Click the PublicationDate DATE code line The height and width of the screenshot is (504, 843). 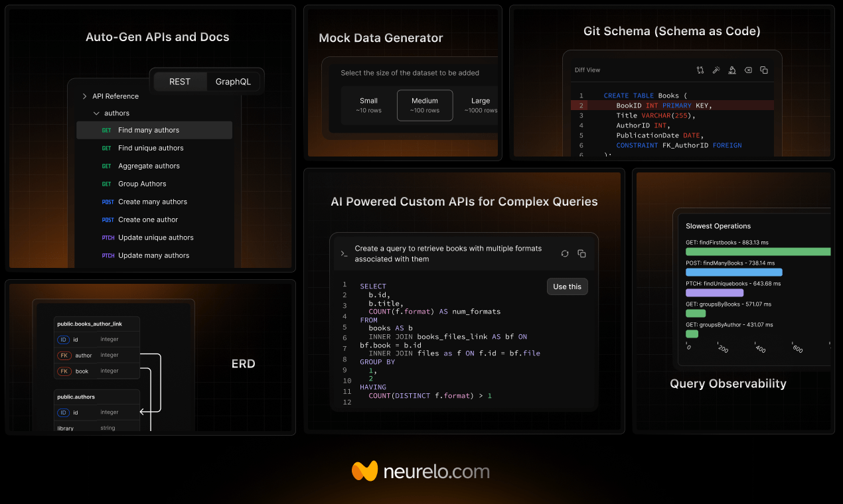tap(658, 135)
